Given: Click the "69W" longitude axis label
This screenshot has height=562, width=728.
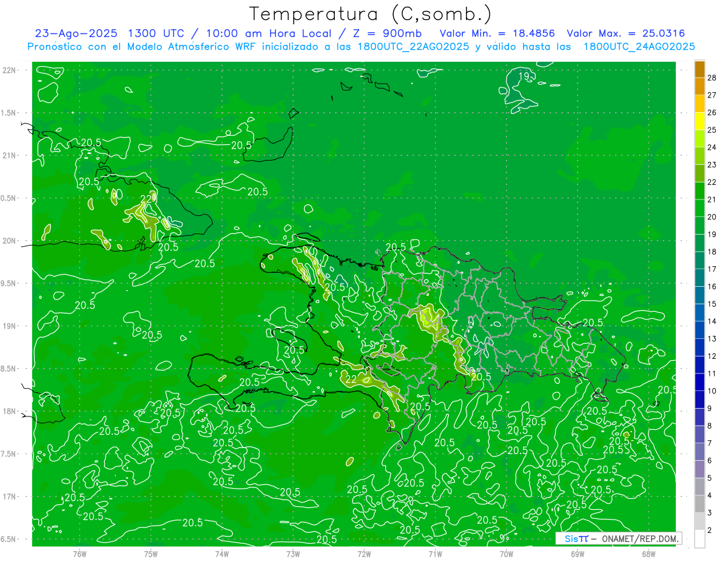Looking at the screenshot, I should tap(577, 554).
